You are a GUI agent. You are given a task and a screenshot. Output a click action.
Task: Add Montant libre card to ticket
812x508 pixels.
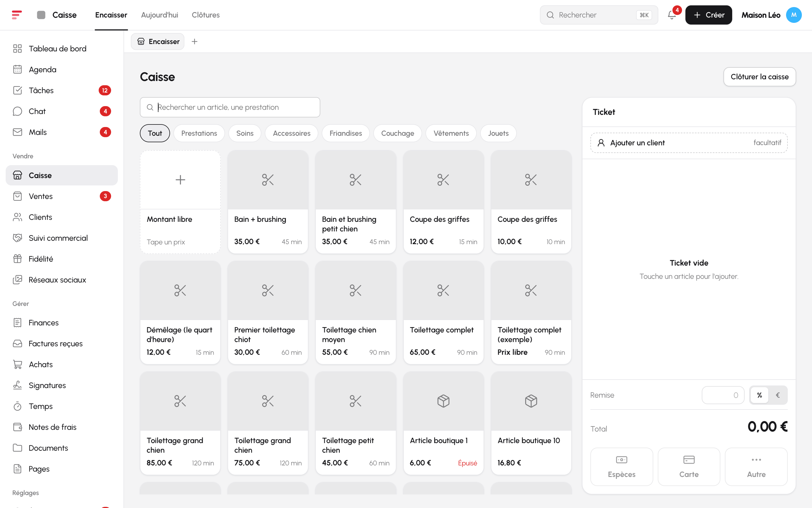coord(180,202)
